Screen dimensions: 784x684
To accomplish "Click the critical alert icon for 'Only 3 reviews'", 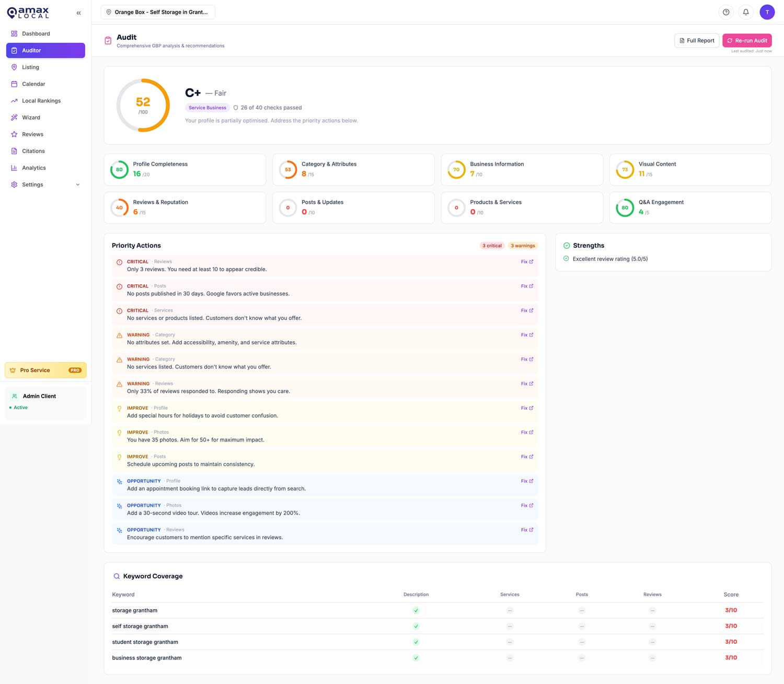I will tap(119, 262).
